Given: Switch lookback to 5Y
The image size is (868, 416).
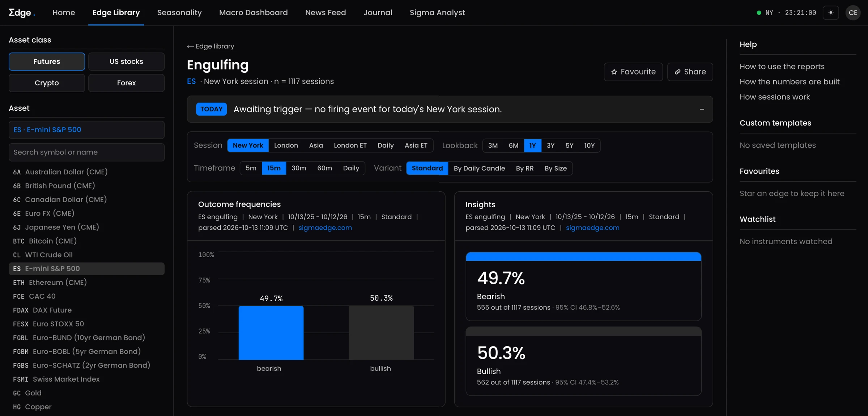Looking at the screenshot, I should click(x=569, y=145).
